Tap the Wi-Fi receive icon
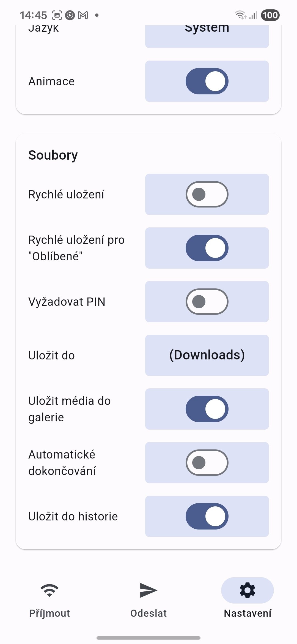Screen dimensions: 297x644 point(50,590)
